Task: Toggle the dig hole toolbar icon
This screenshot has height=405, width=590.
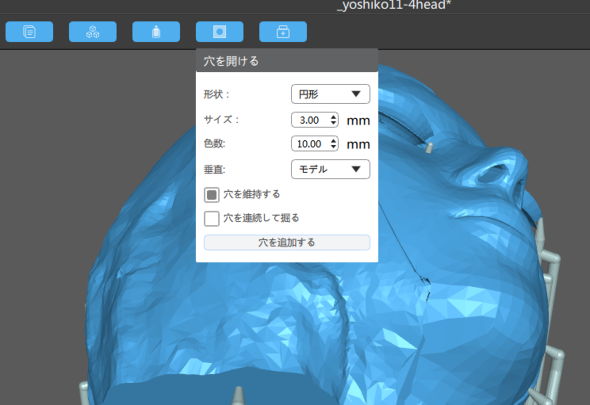Action: 219,32
